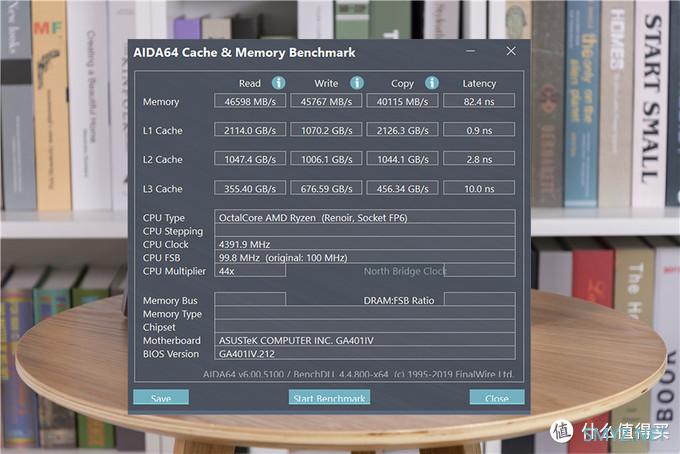Select L2 Cache write 1006.1 GB/s
Screen dimensions: 680x454
tap(326, 159)
